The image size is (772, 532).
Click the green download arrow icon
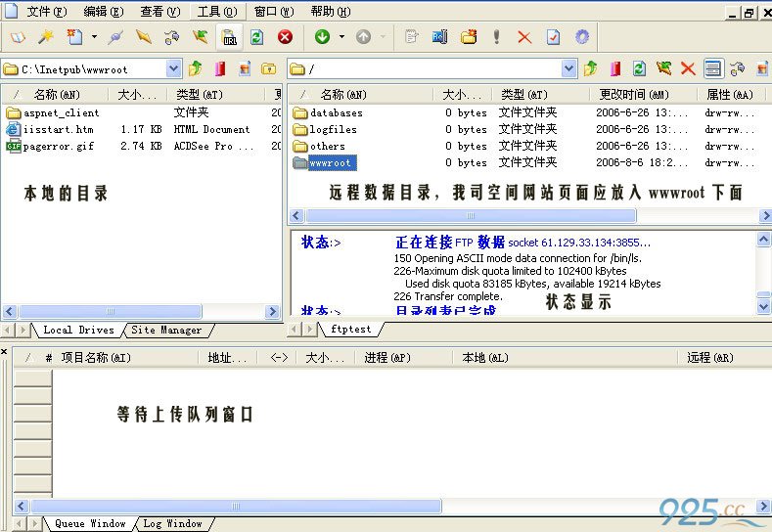[323, 37]
